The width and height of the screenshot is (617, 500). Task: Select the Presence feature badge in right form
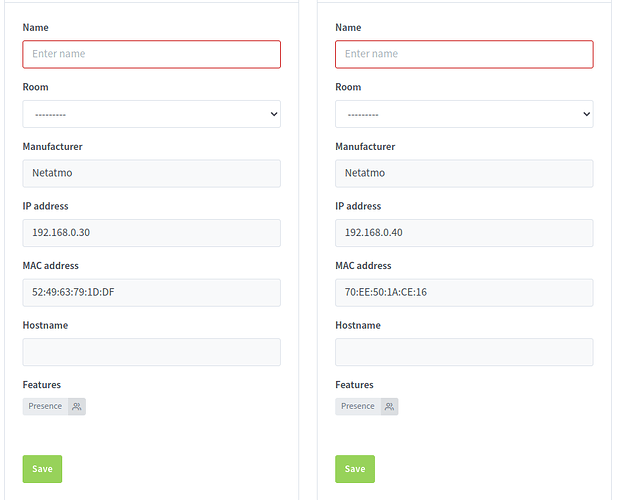(357, 406)
